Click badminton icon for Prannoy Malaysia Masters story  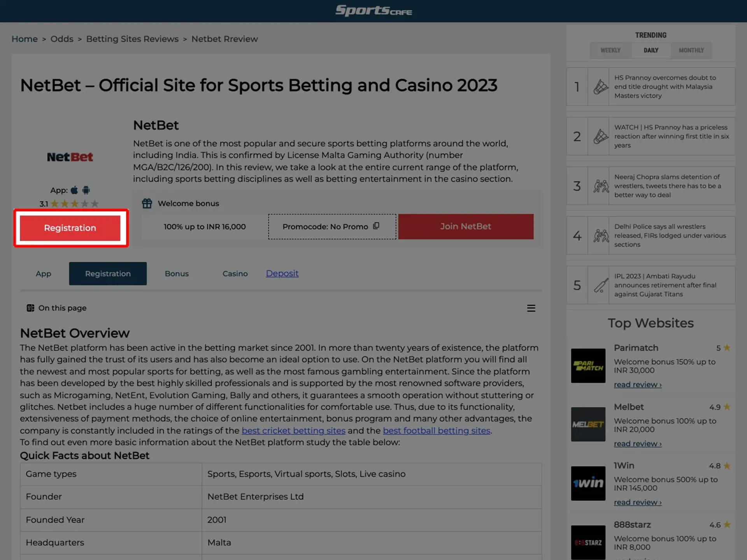click(x=601, y=87)
